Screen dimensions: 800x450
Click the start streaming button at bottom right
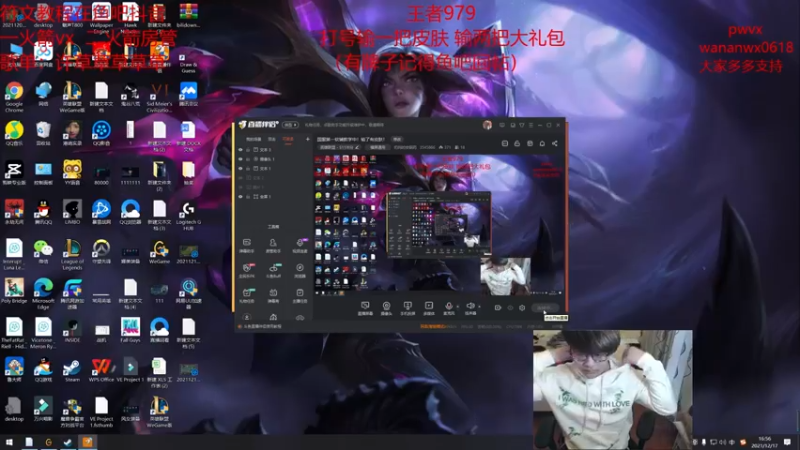[545, 308]
